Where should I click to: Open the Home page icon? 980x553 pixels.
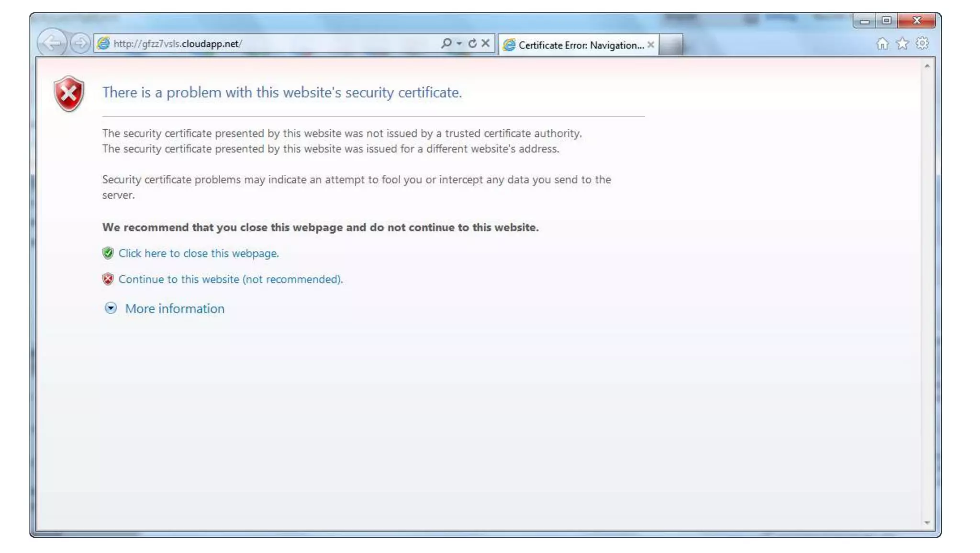click(882, 44)
